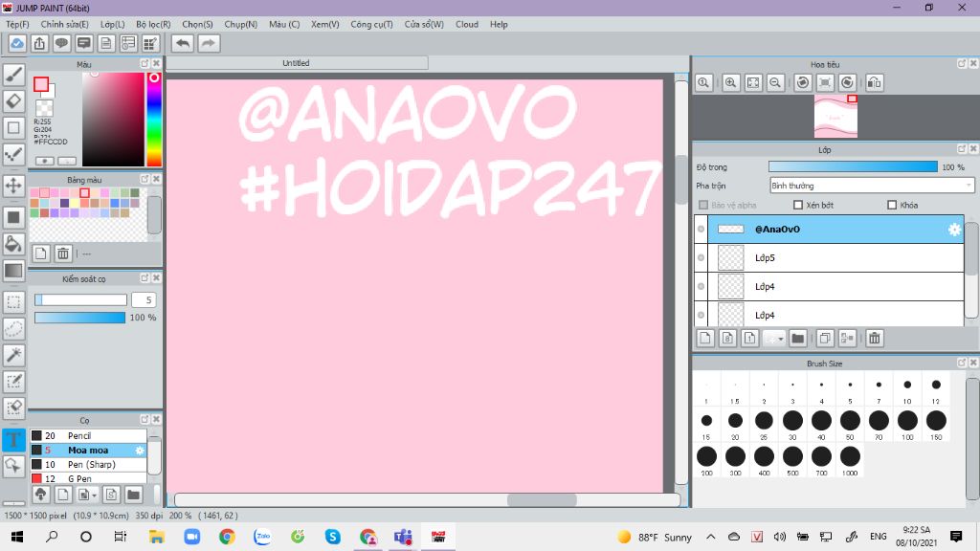
Task: Click the brush size value field
Action: click(144, 299)
